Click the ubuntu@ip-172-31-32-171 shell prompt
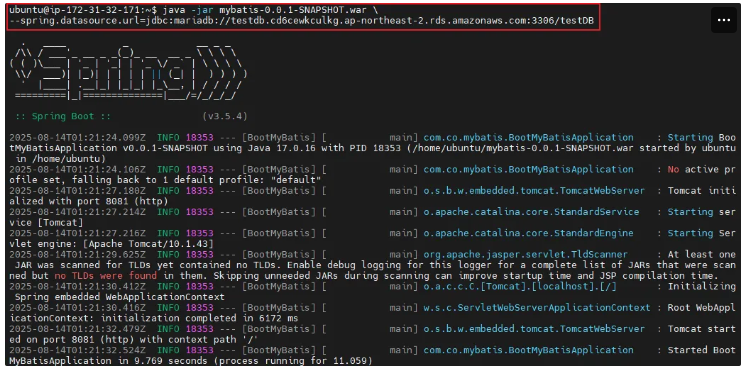The height and width of the screenshot is (368, 744). click(x=84, y=9)
